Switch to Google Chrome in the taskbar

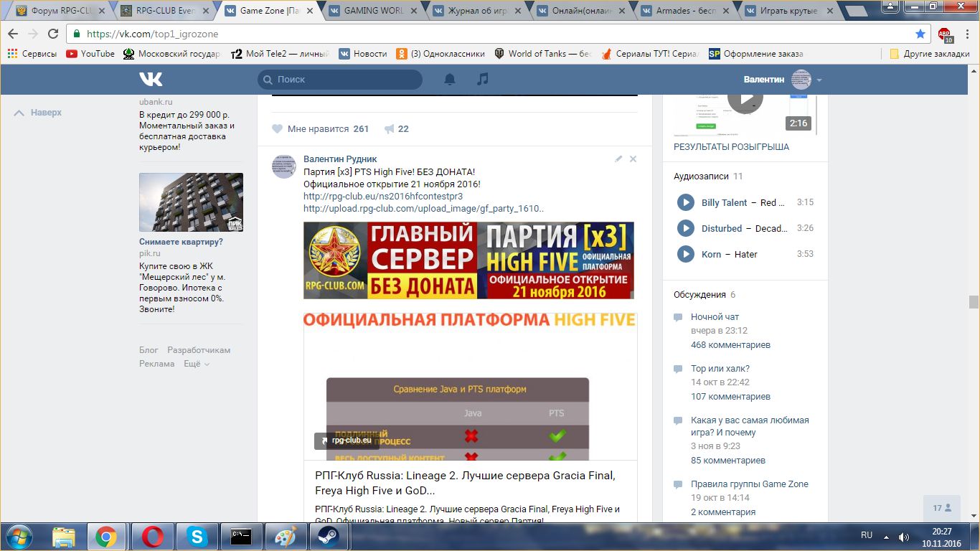[x=106, y=537]
